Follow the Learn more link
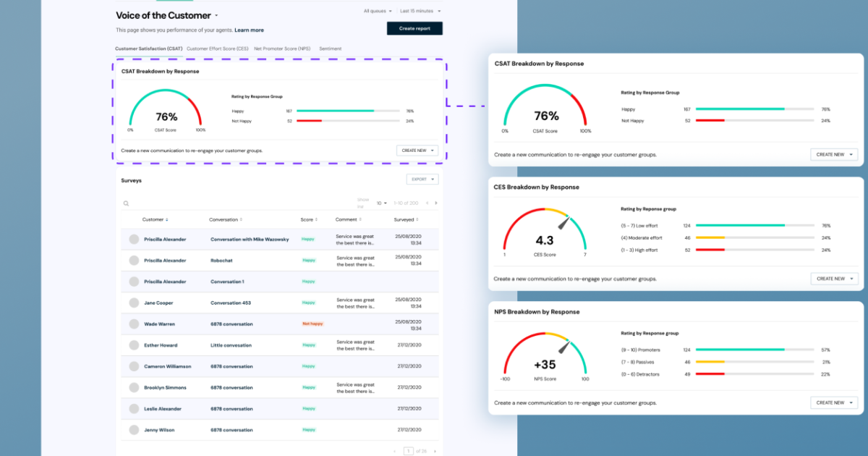The image size is (868, 456). coord(249,30)
